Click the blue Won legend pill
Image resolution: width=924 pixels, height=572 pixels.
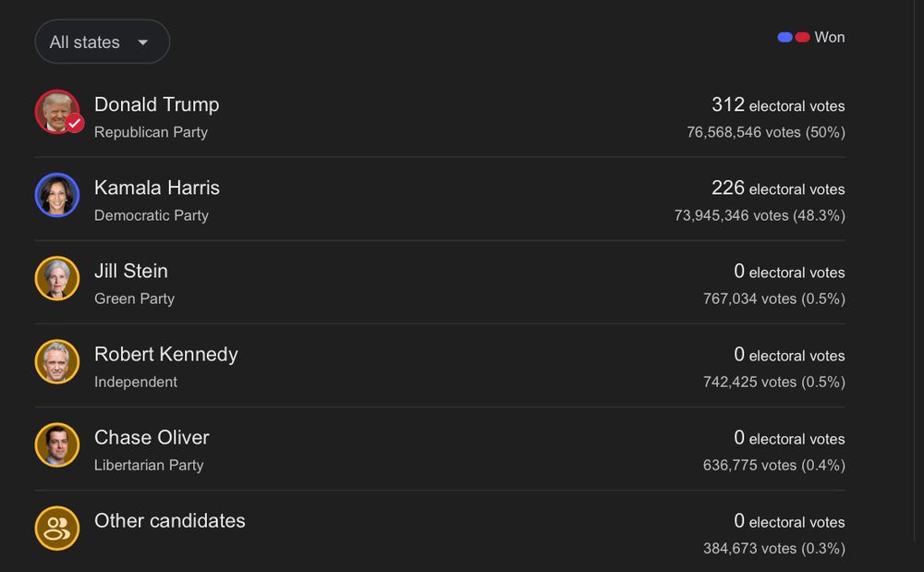[x=784, y=37]
